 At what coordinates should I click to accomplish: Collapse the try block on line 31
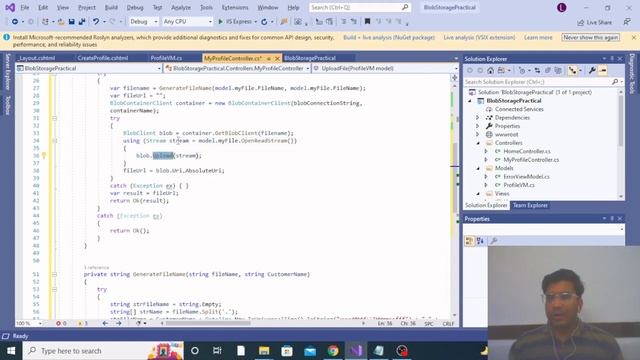(54, 118)
